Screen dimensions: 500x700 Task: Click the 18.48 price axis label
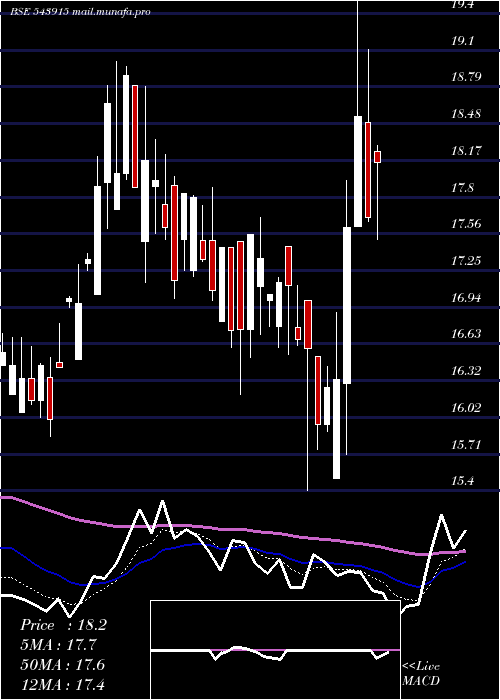point(466,114)
